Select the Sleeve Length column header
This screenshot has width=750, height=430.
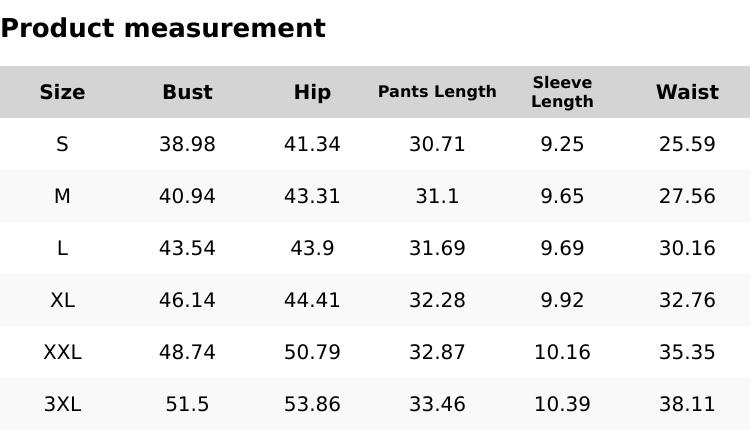point(562,92)
